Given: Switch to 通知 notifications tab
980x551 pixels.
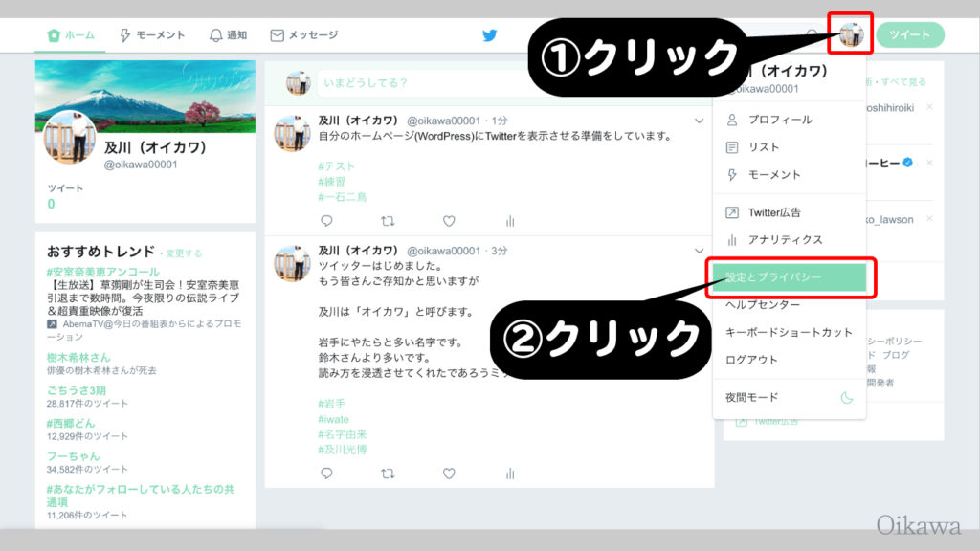Looking at the screenshot, I should pyautogui.click(x=228, y=35).
